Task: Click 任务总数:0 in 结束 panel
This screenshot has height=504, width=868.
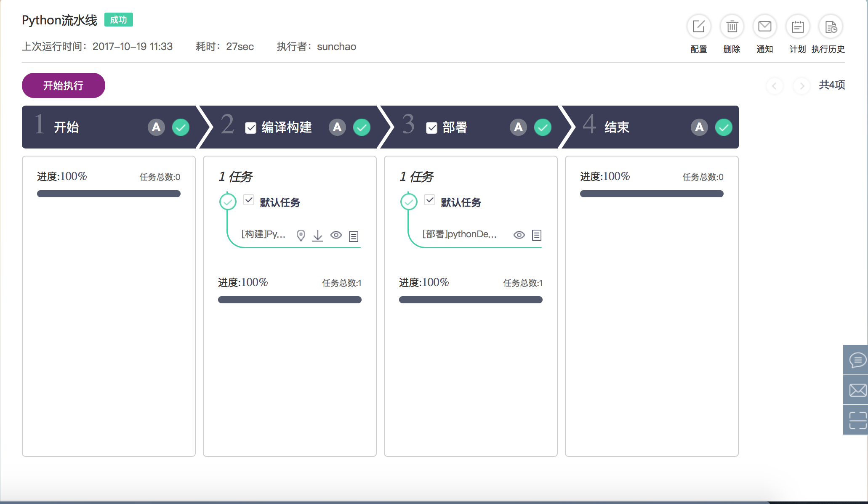Action: (703, 177)
